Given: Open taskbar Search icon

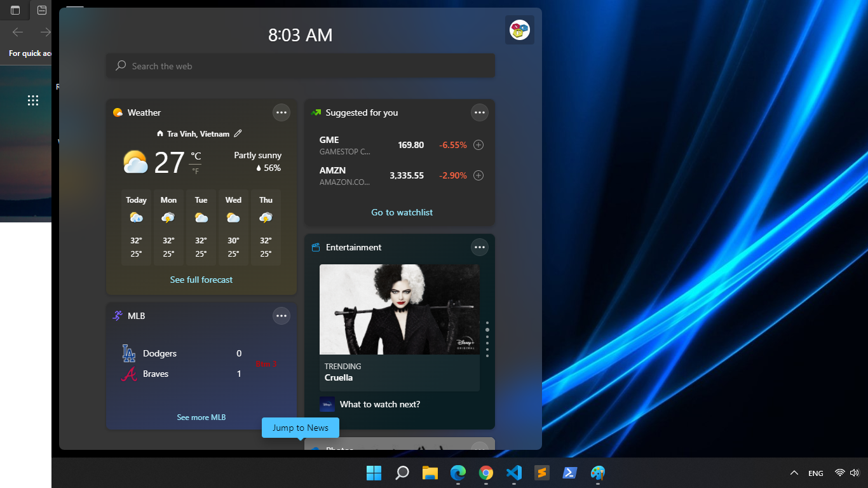Looking at the screenshot, I should [402, 473].
